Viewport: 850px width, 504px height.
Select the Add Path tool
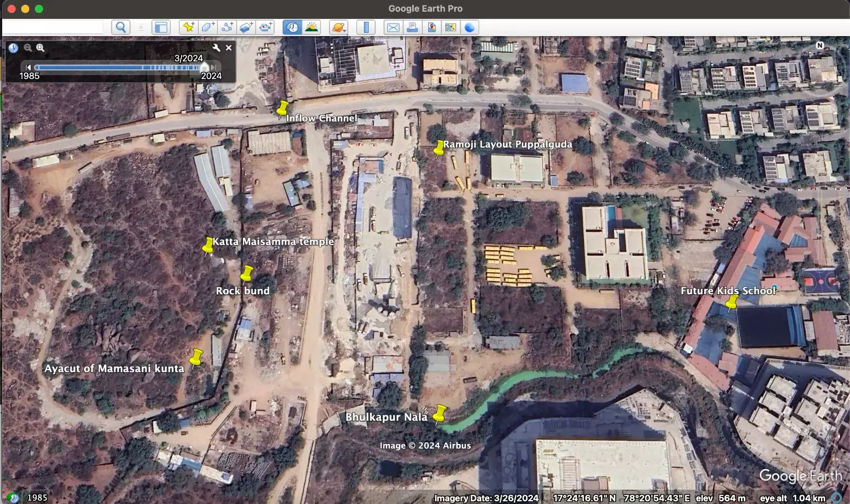coord(227,28)
